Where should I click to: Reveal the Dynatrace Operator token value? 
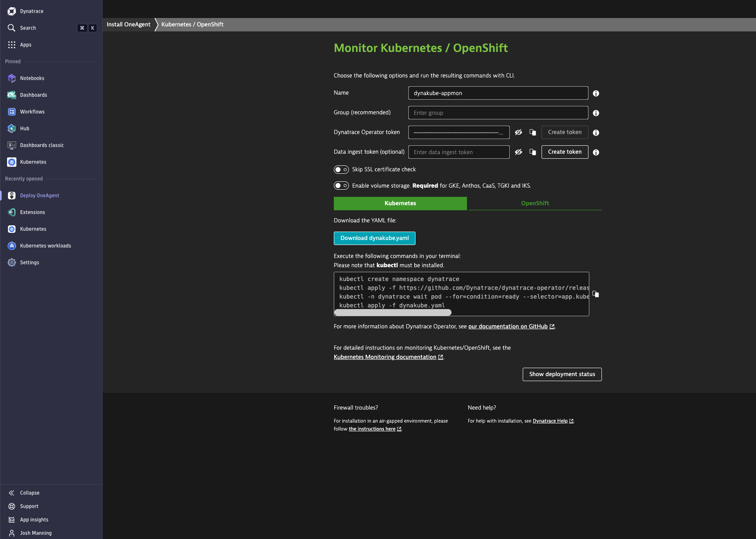click(519, 132)
